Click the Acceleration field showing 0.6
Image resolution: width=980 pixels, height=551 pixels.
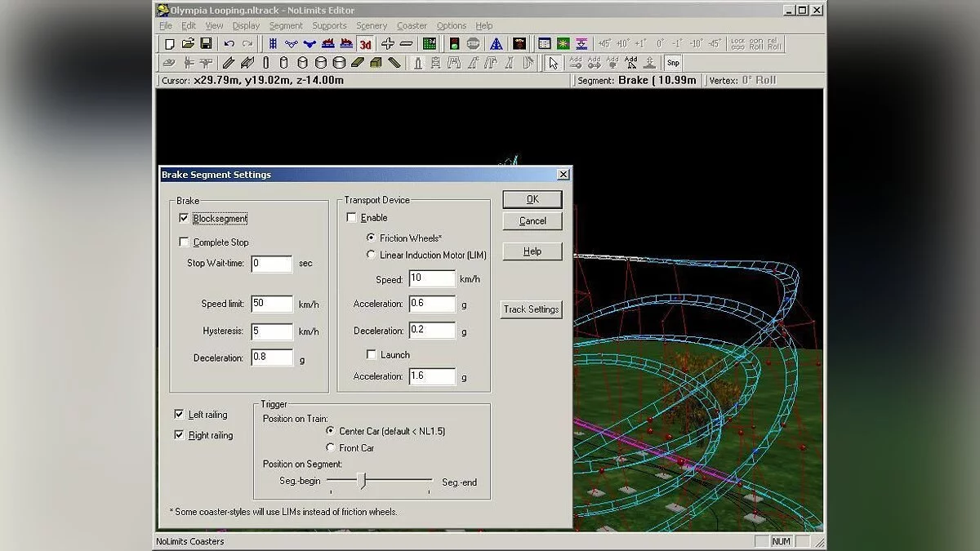click(x=432, y=304)
